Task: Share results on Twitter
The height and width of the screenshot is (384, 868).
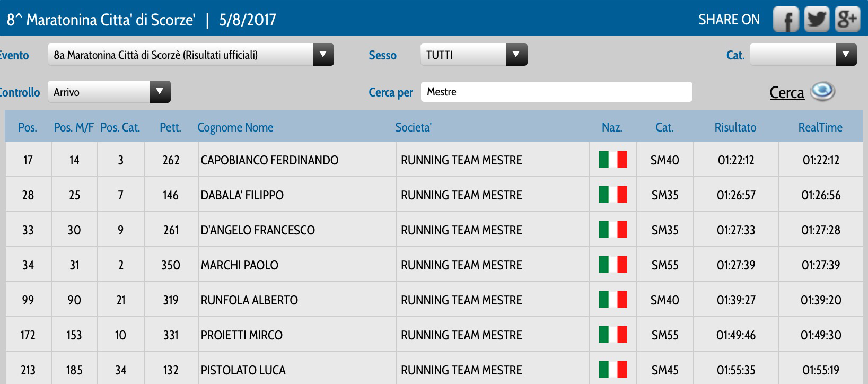Action: pos(817,20)
